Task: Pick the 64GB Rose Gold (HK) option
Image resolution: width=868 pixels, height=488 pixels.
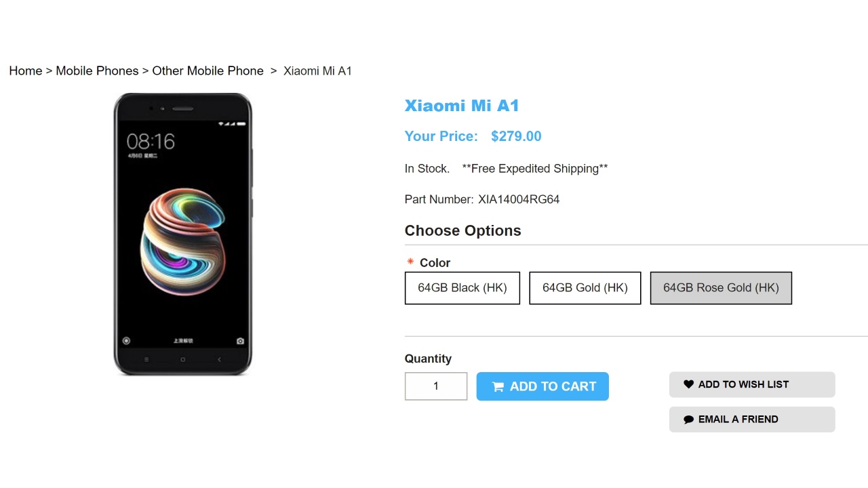Action: 720,288
